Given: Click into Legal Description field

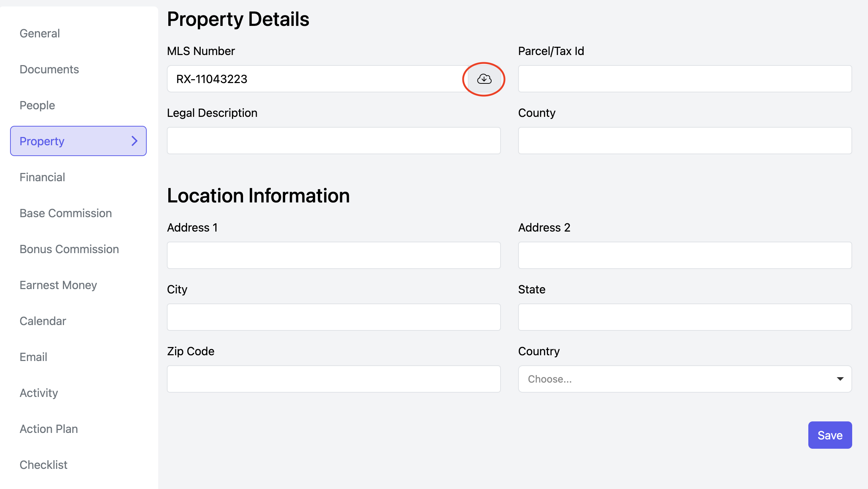Looking at the screenshot, I should [x=334, y=141].
